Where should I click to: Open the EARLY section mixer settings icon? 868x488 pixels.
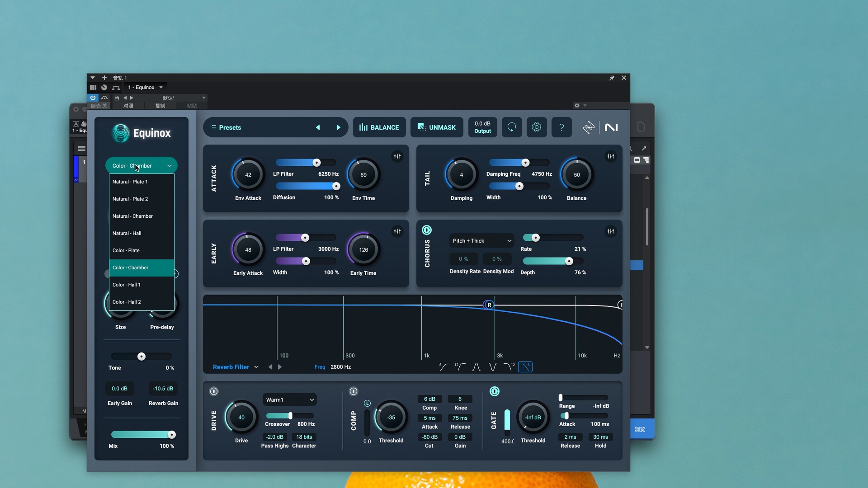[x=397, y=231]
